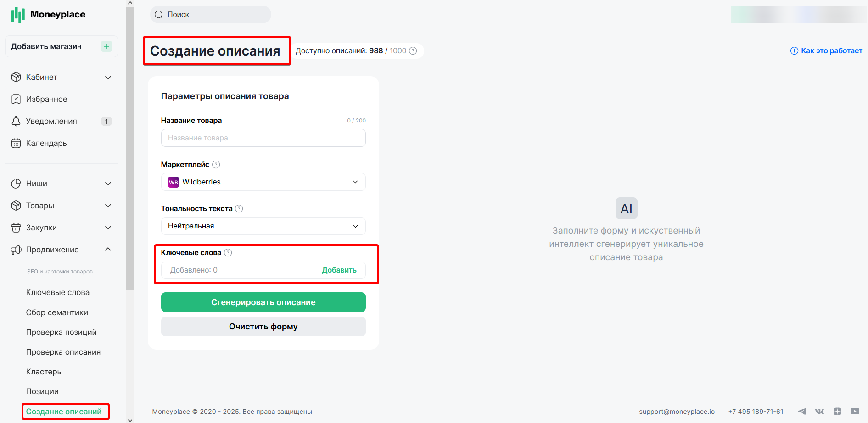Open Проверка описания menu item
Viewport: 868px width, 423px height.
tap(63, 352)
